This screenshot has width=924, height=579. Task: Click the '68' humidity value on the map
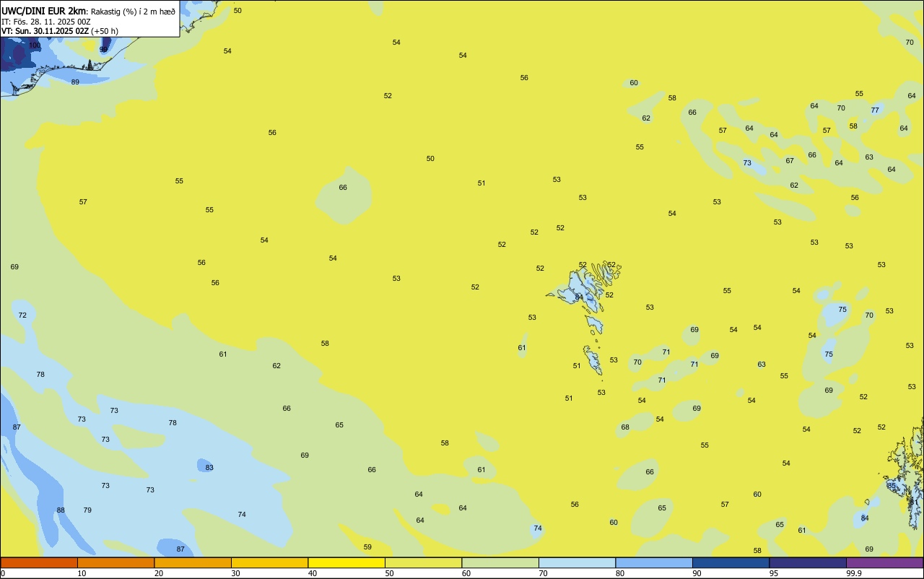tap(625, 427)
